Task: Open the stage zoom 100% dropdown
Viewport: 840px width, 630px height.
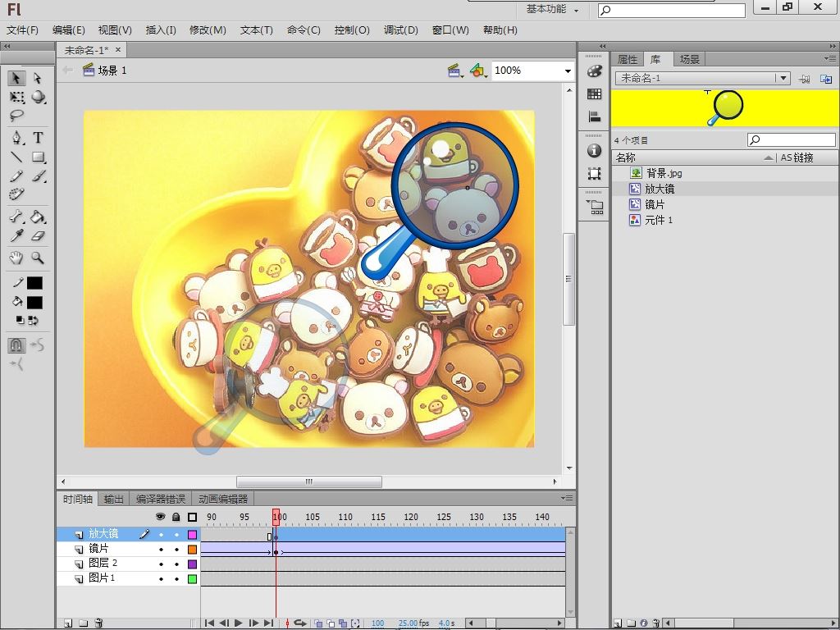Action: pyautogui.click(x=567, y=71)
